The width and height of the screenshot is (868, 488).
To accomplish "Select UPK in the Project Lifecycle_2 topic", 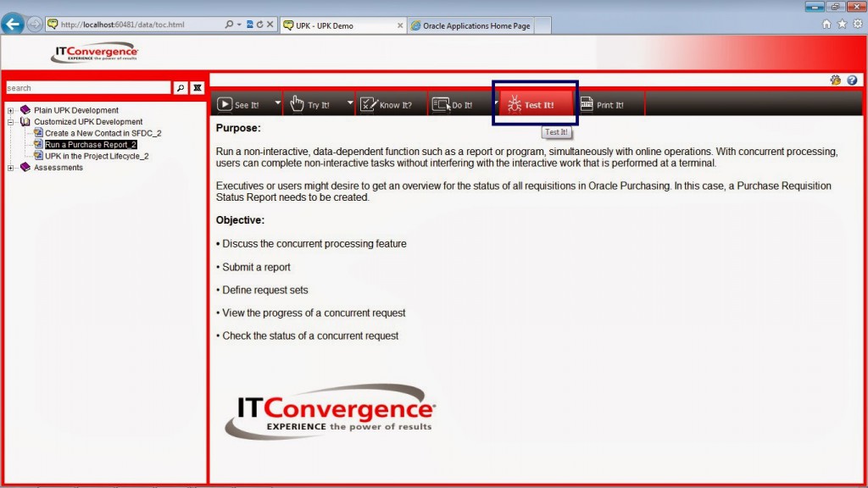I will coord(97,157).
